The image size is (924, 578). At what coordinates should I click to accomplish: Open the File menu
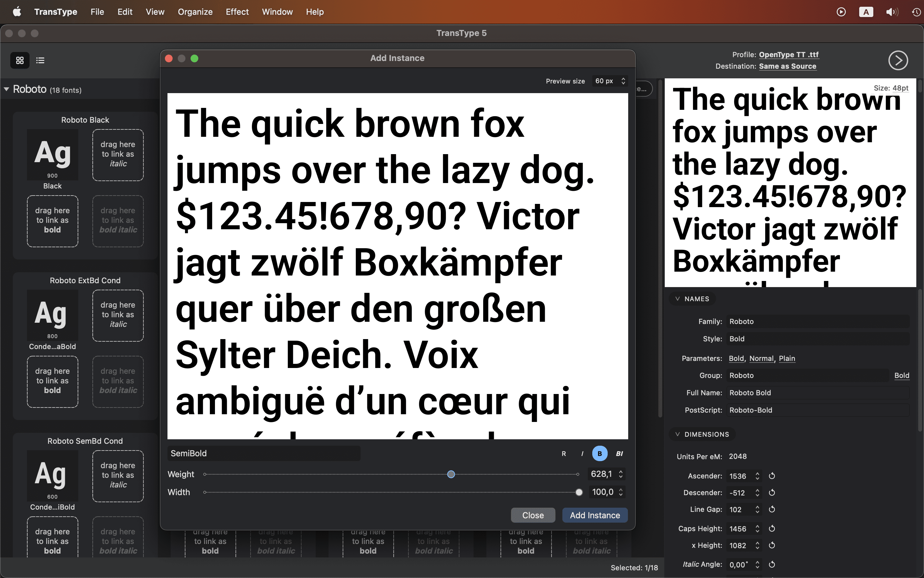click(x=97, y=12)
